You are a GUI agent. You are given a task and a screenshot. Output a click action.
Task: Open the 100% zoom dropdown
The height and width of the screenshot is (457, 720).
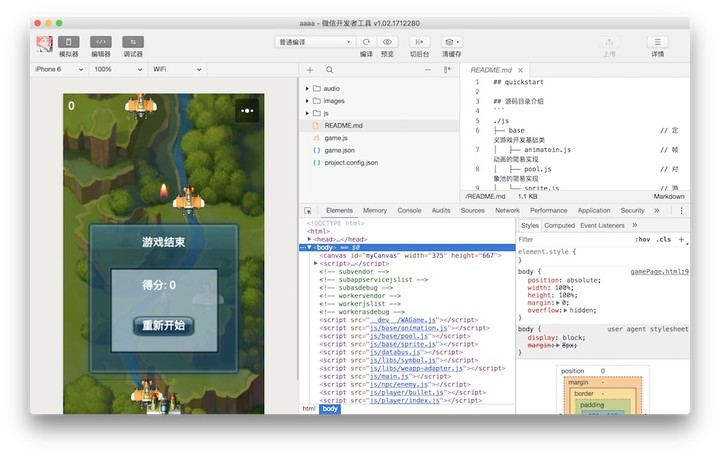[x=118, y=69]
